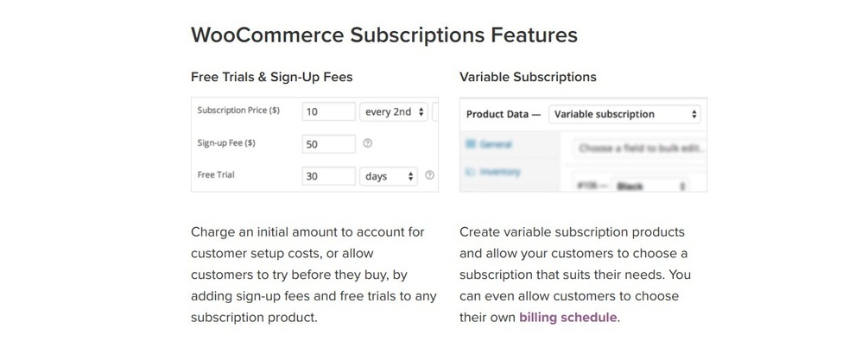The height and width of the screenshot is (354, 868).
Task: Click the Subscription Price input field
Action: pyautogui.click(x=329, y=111)
